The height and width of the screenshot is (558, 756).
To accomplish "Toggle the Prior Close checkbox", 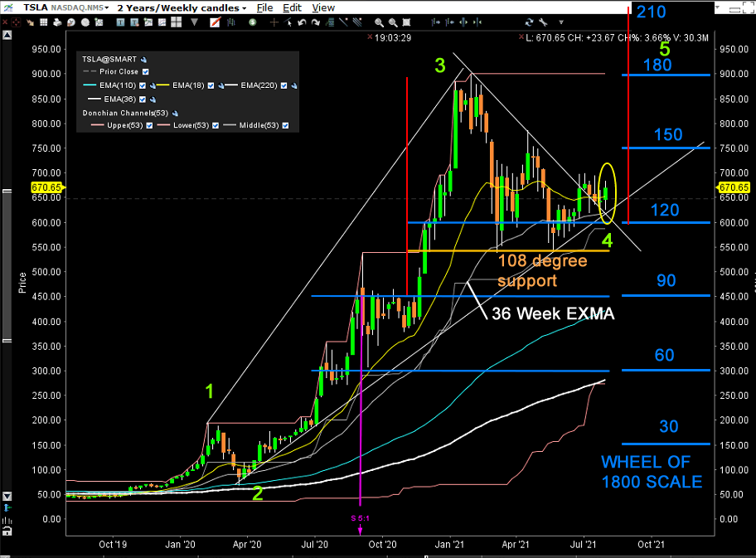I will click(146, 72).
